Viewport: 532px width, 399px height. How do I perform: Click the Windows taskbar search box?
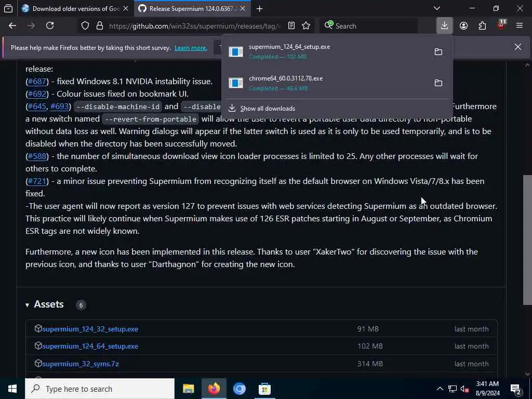[x=100, y=389]
